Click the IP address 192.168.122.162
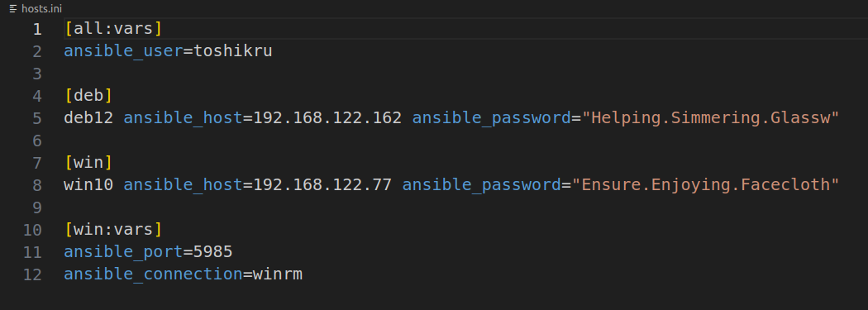 point(327,118)
